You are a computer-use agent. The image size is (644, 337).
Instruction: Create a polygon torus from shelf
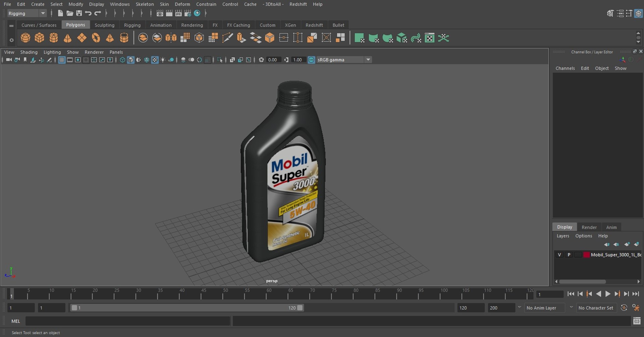tap(96, 38)
